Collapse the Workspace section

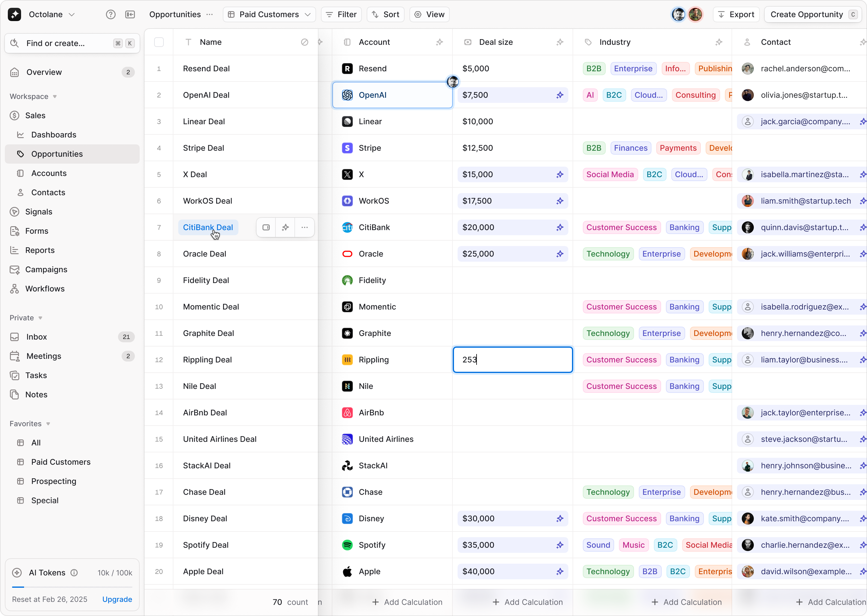tap(55, 96)
